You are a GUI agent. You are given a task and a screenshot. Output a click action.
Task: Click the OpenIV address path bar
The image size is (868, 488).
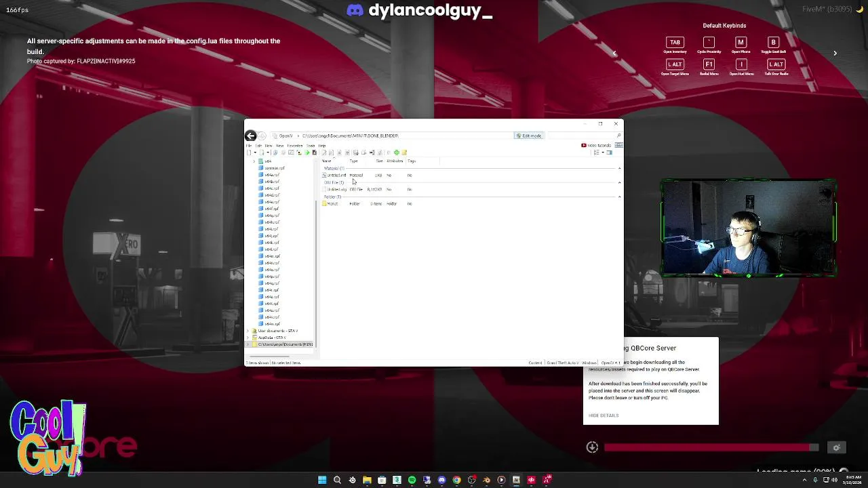(x=391, y=136)
